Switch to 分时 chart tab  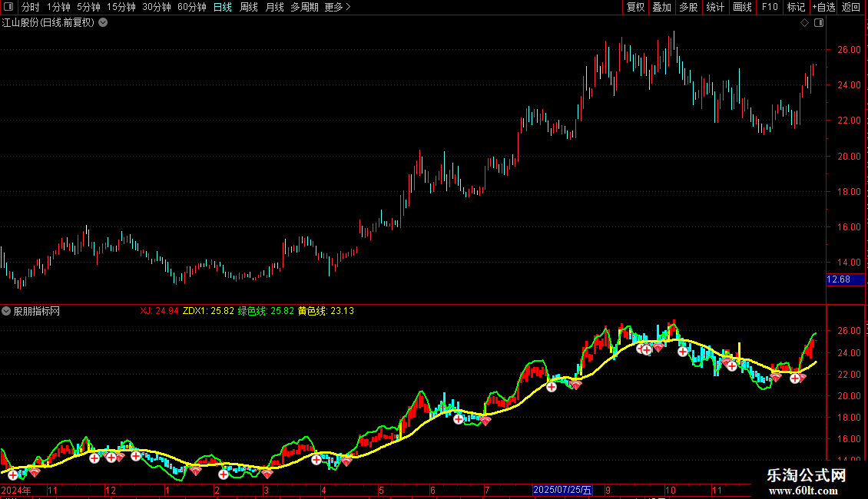(31, 7)
